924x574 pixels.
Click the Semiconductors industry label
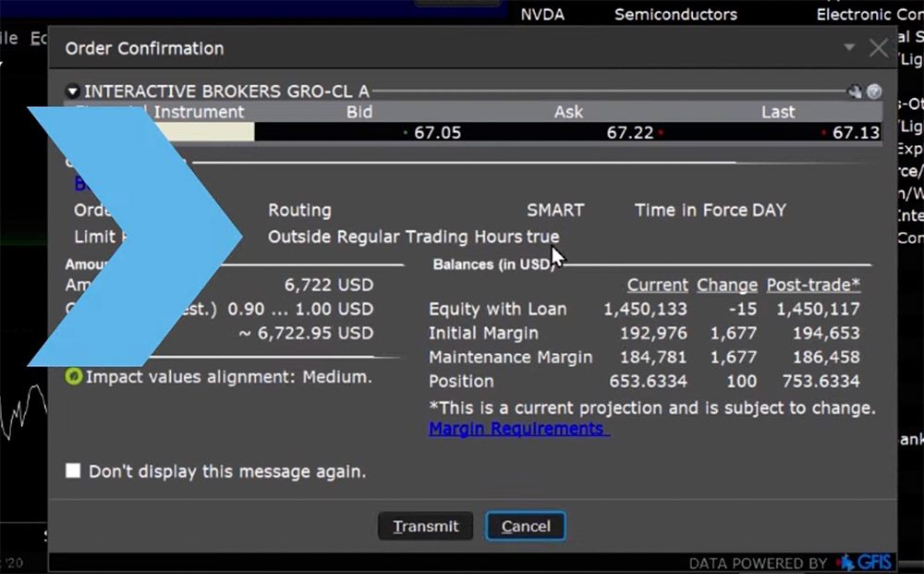pyautogui.click(x=675, y=15)
